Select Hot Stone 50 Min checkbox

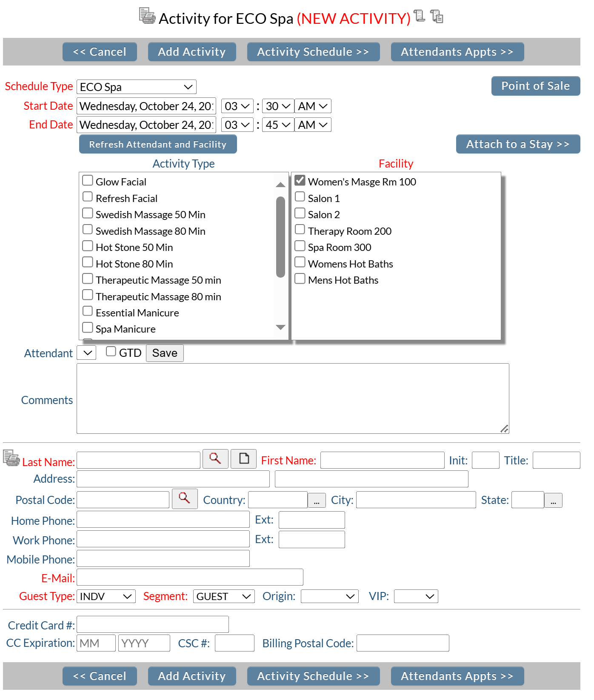pyautogui.click(x=88, y=246)
